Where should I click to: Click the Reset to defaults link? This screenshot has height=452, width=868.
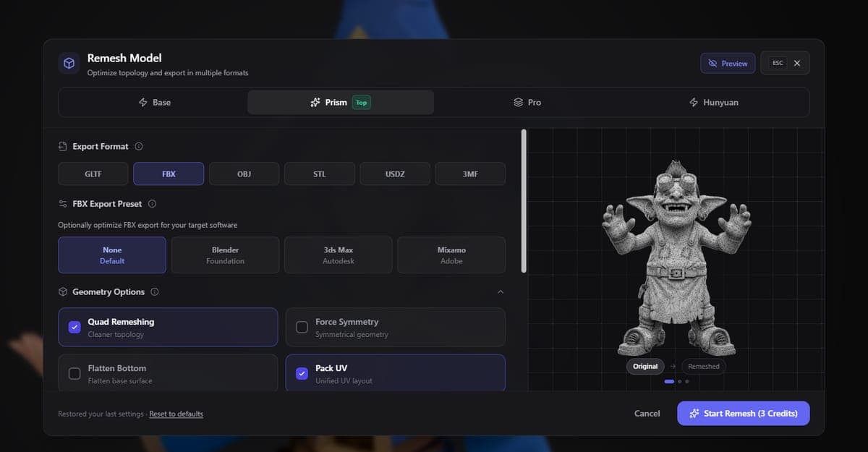(176, 414)
